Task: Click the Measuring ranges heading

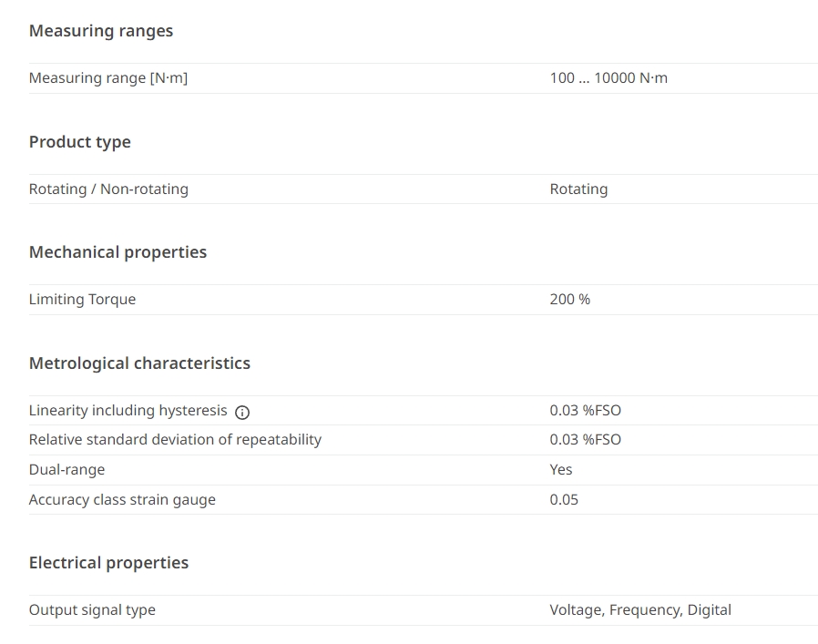Action: [101, 31]
